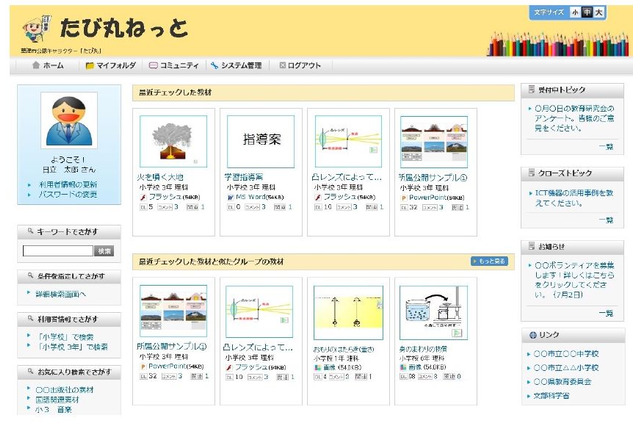Click the document icon beside 受付中トピック

pos(531,89)
